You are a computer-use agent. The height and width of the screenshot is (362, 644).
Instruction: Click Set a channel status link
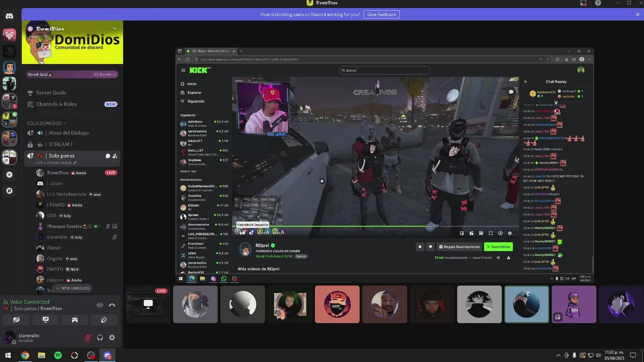[56, 163]
